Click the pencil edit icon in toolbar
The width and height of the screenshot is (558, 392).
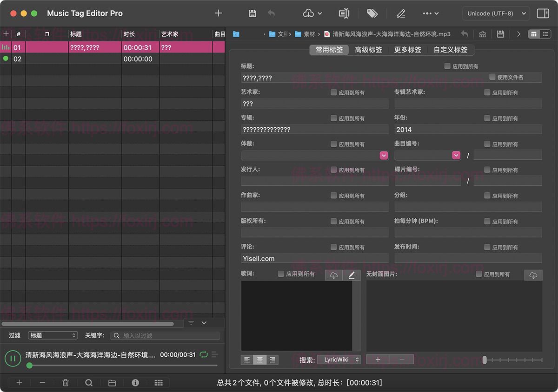pos(400,13)
